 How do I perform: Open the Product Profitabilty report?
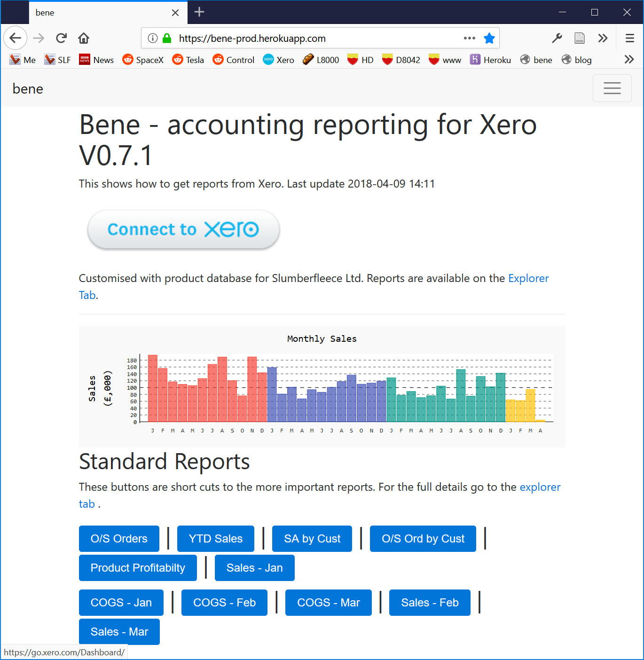coord(138,568)
